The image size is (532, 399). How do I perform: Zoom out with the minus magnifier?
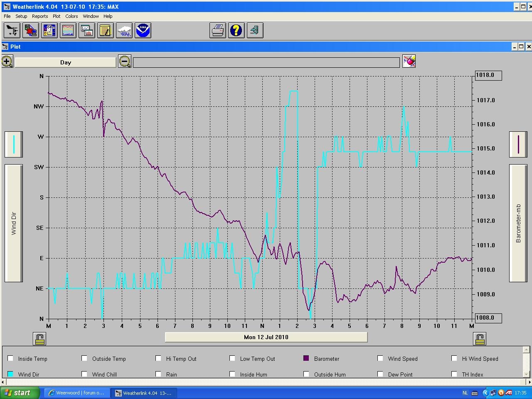click(x=125, y=62)
